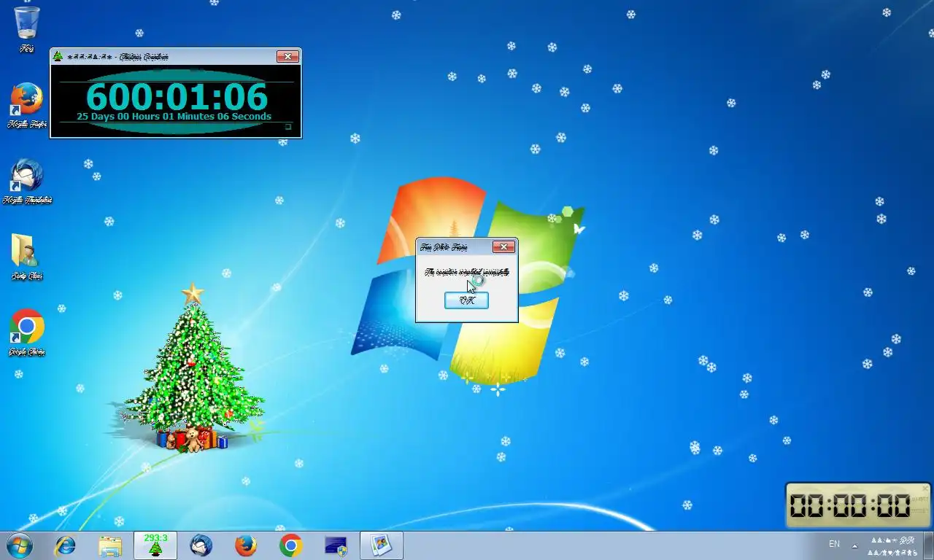Open the taskbar clock and date
The width and height of the screenshot is (934, 560).
(x=892, y=545)
